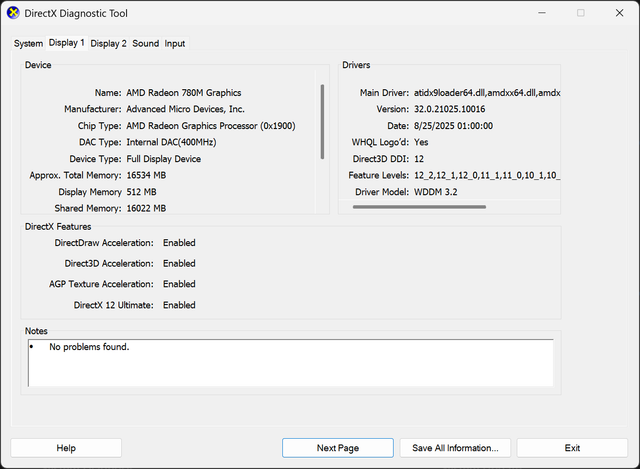Open the Input tab
The width and height of the screenshot is (640, 469).
(175, 43)
